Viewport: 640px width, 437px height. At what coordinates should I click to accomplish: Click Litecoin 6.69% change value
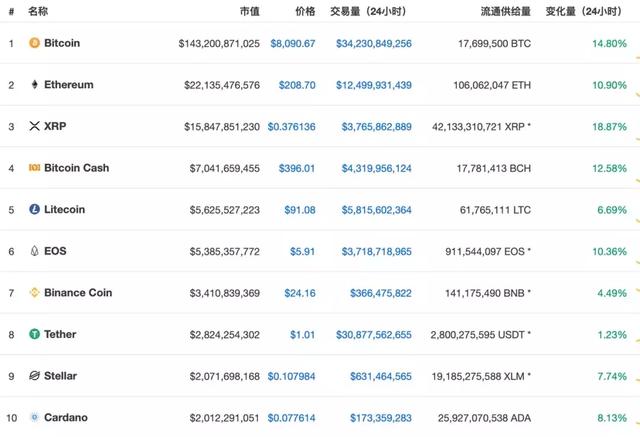(x=612, y=210)
